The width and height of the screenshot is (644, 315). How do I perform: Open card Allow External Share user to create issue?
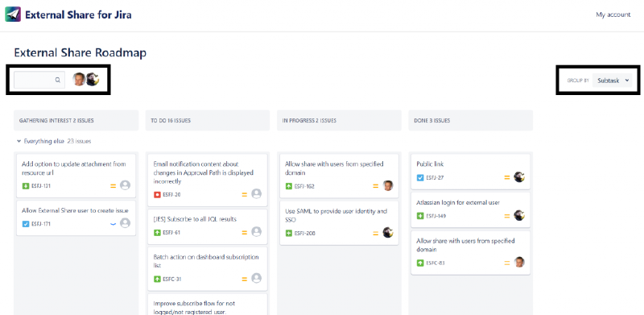pyautogui.click(x=76, y=218)
